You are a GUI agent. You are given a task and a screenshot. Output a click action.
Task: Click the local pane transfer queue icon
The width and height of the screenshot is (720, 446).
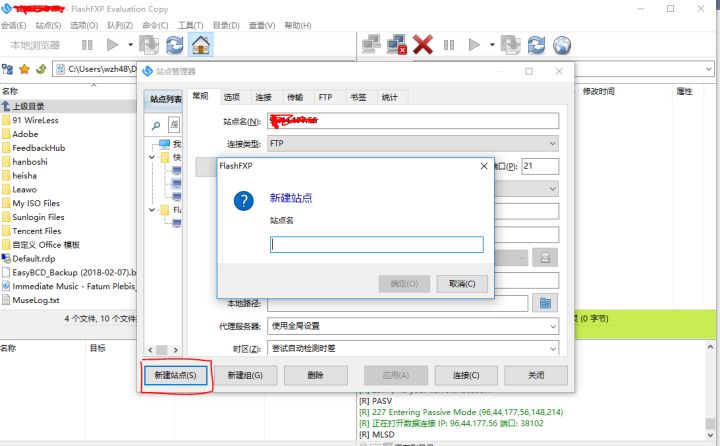[149, 45]
